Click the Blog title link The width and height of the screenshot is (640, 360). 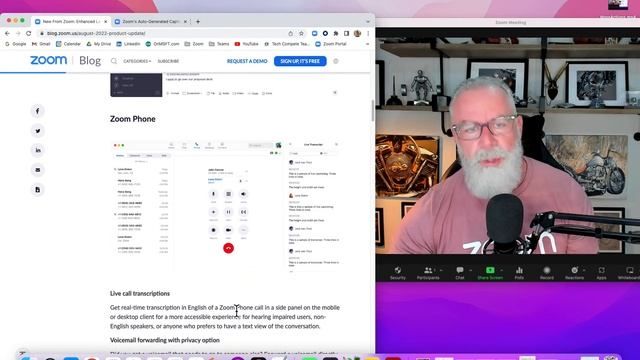click(90, 61)
